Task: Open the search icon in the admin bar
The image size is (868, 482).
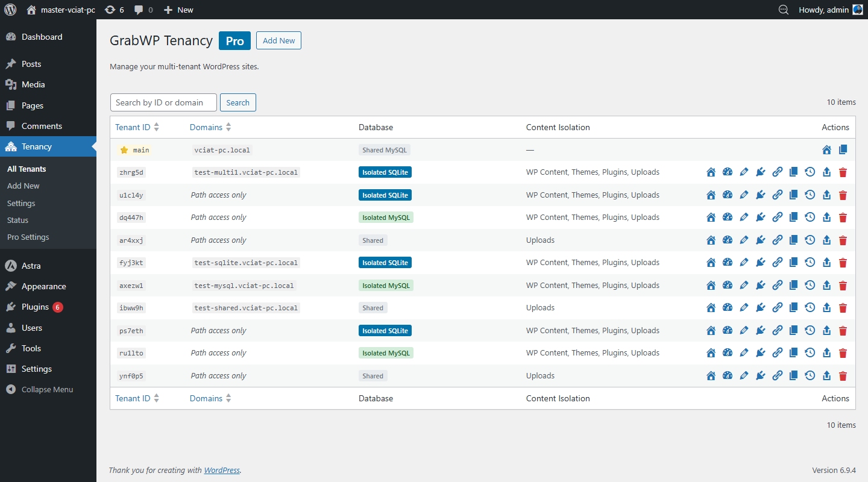Action: pos(782,10)
